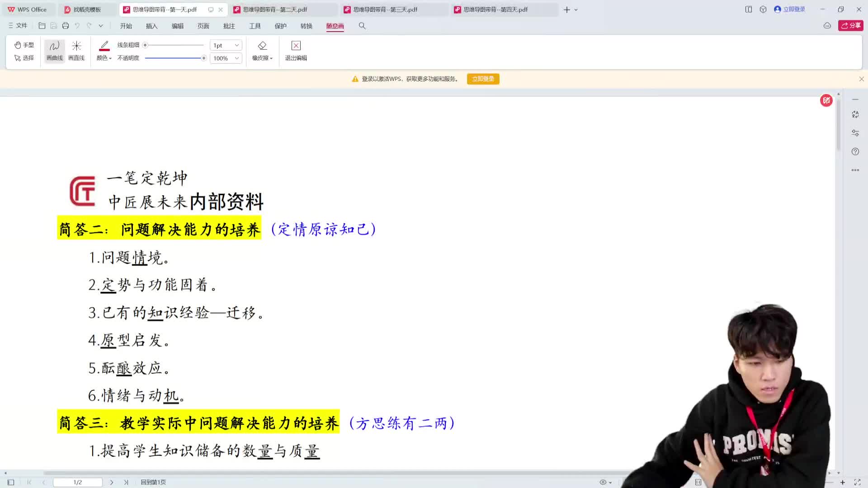Open the translate icon in right sidebar
This screenshot has height=488, width=868.
tap(855, 114)
